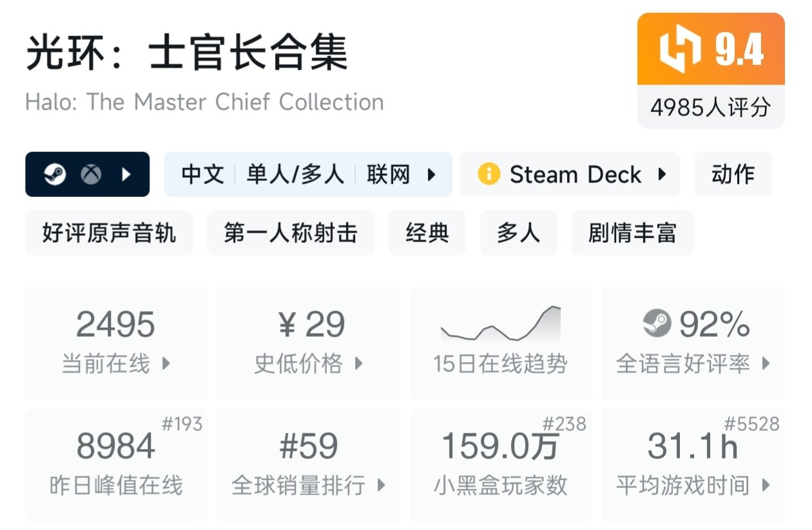The height and width of the screenshot is (530, 812).
Task: Select the 第一人称射击 tag
Action: [x=290, y=233]
